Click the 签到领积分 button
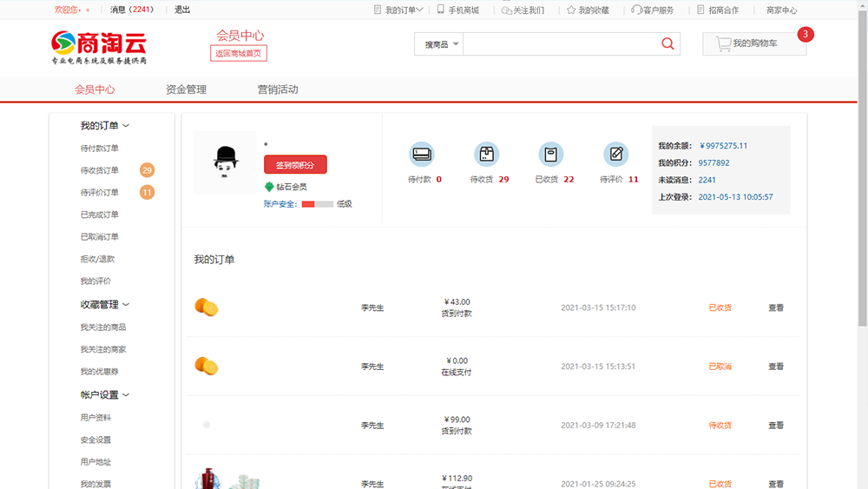868x489 pixels. pyautogui.click(x=295, y=165)
